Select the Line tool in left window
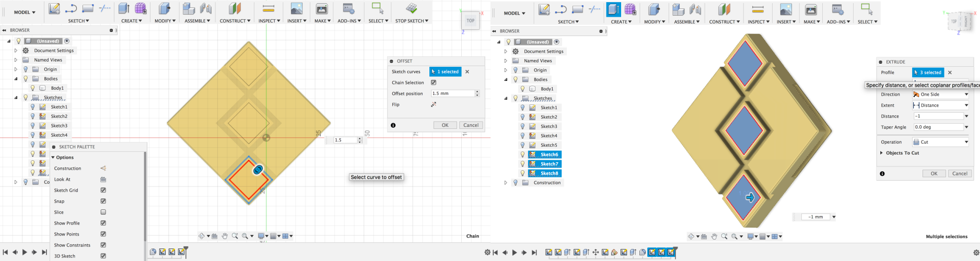 [71, 8]
